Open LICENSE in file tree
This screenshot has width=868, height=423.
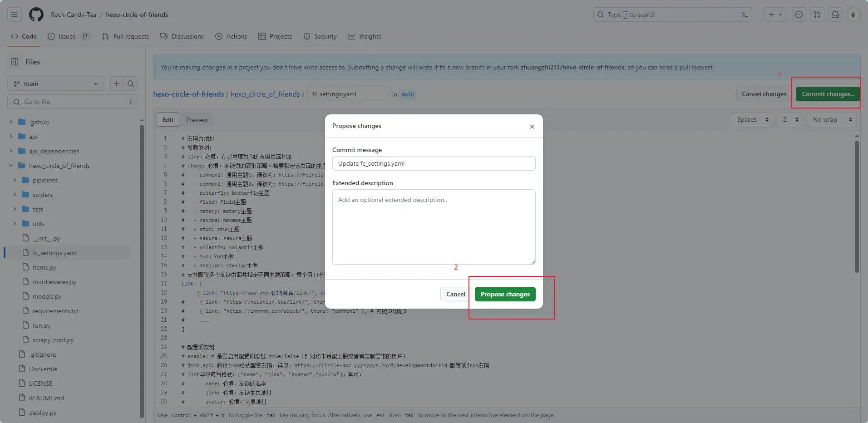[x=40, y=384]
